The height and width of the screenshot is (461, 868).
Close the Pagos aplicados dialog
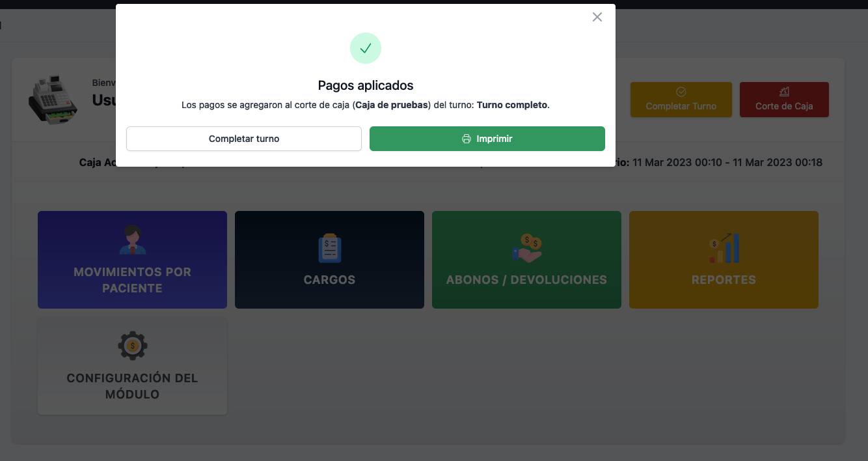[597, 18]
